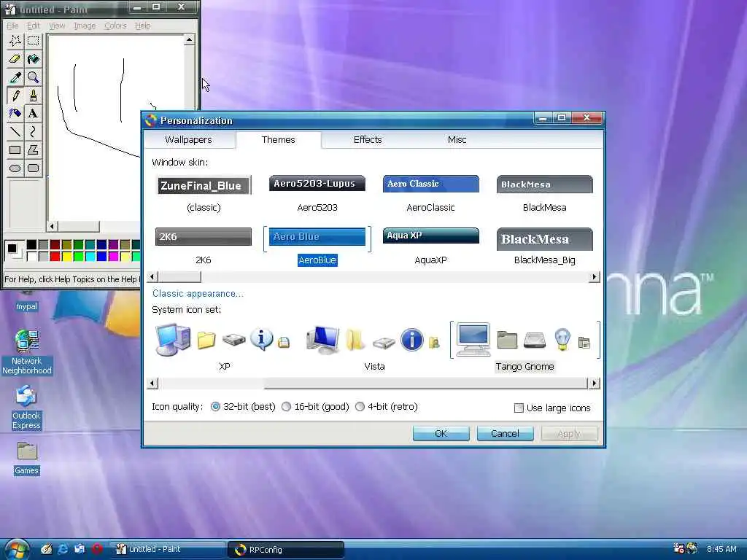Select the Ellipse tool in Paint

coord(15,168)
